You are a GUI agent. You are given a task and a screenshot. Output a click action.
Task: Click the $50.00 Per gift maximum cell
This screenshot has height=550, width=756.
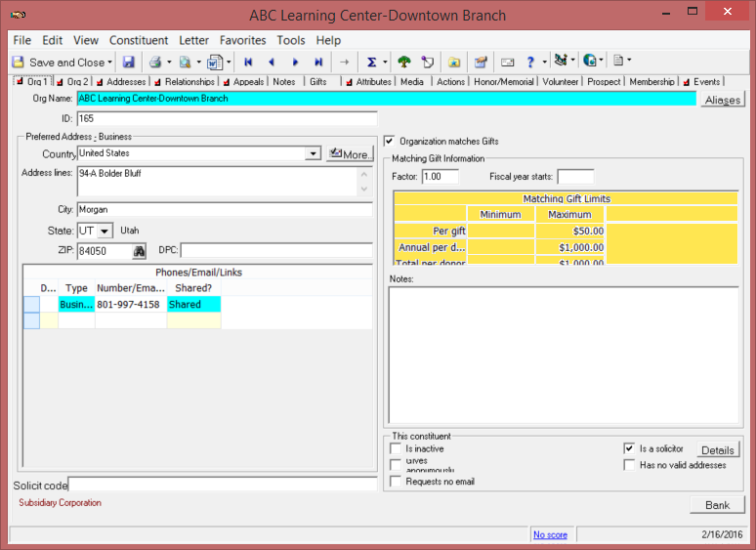tap(569, 231)
